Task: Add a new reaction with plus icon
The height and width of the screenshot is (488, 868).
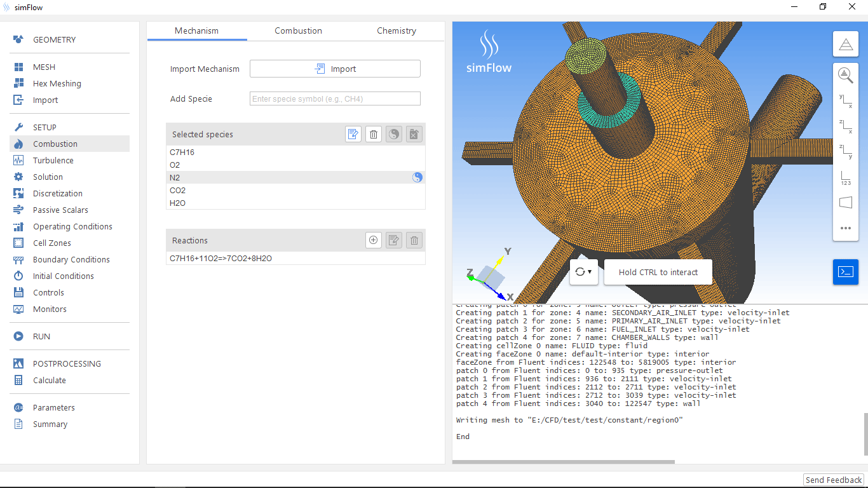Action: pyautogui.click(x=374, y=240)
